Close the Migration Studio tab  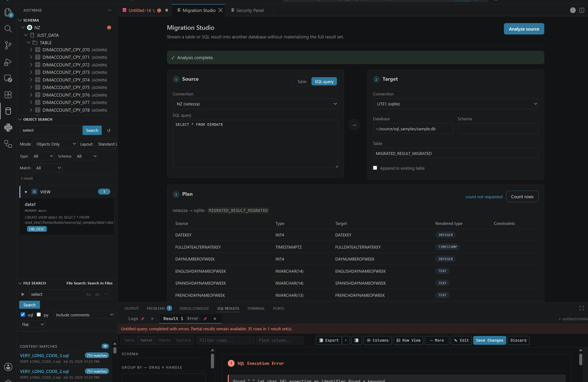tap(220, 10)
